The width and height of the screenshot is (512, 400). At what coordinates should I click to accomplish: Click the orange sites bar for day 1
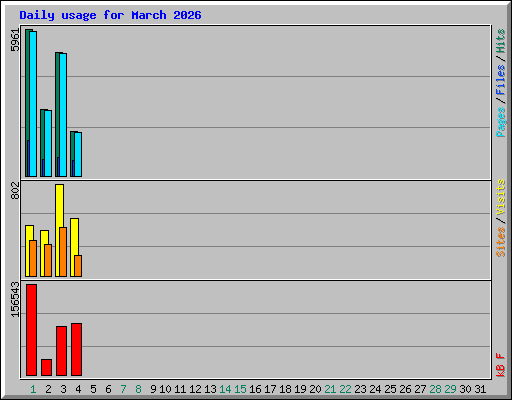click(x=33, y=258)
